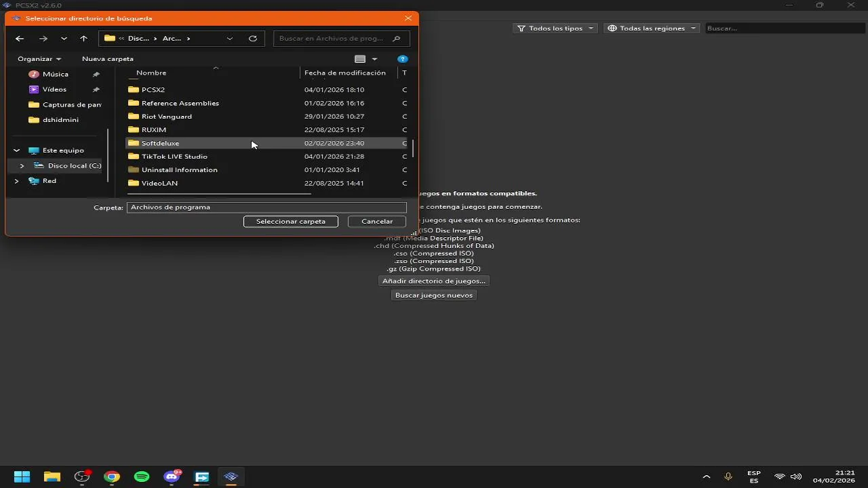Open the volume speaker tray icon
Image resolution: width=868 pixels, height=488 pixels.
796,476
